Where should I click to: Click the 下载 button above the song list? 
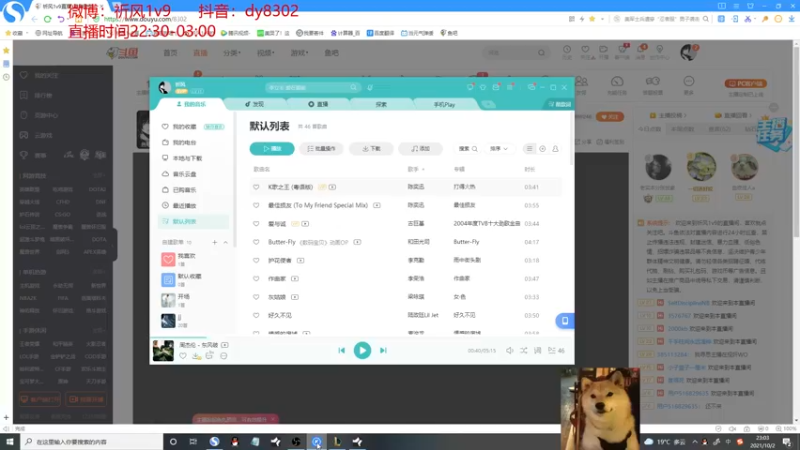pyautogui.click(x=371, y=148)
